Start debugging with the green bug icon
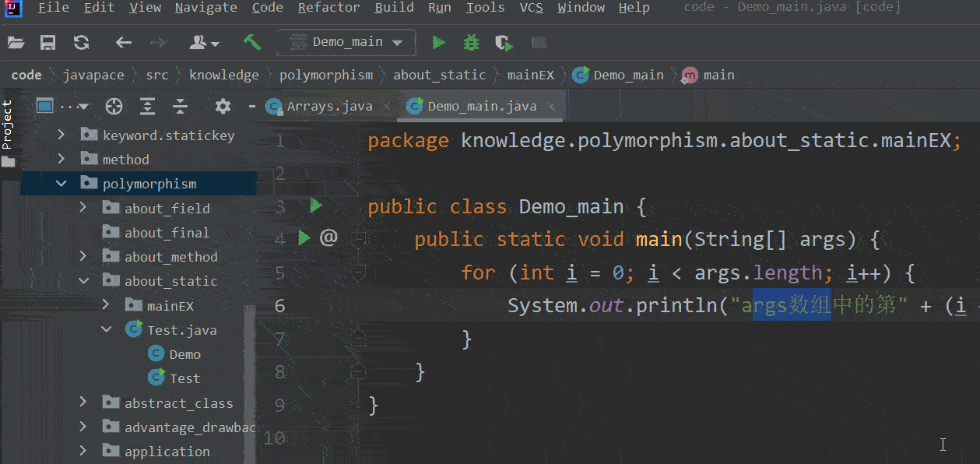This screenshot has height=464, width=980. coord(472,43)
